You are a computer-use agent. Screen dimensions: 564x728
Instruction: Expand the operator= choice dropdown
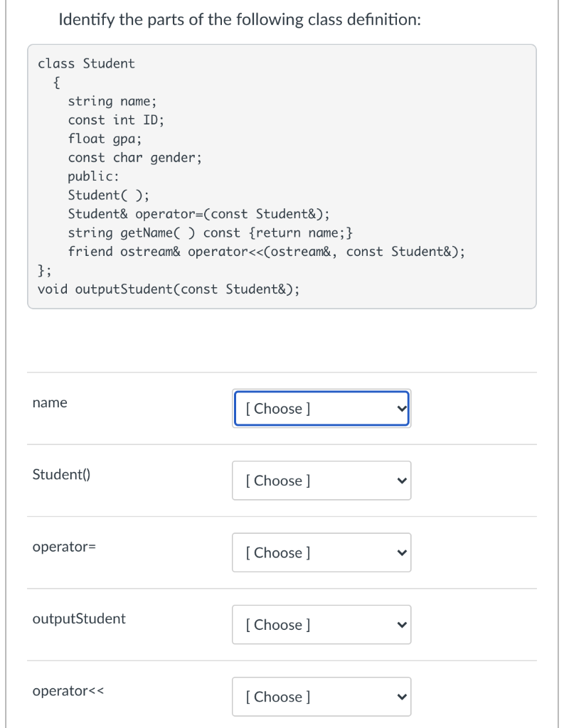pyautogui.click(x=321, y=552)
